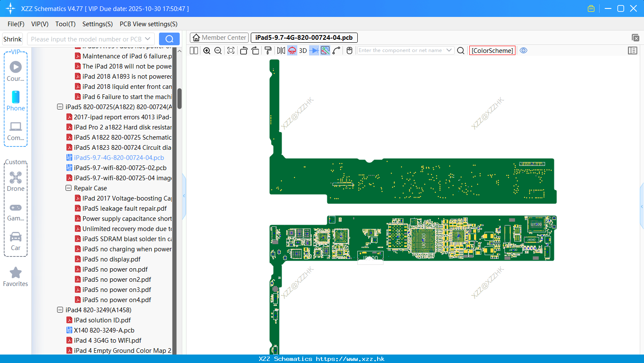Open the ColorScheme button

point(492,50)
